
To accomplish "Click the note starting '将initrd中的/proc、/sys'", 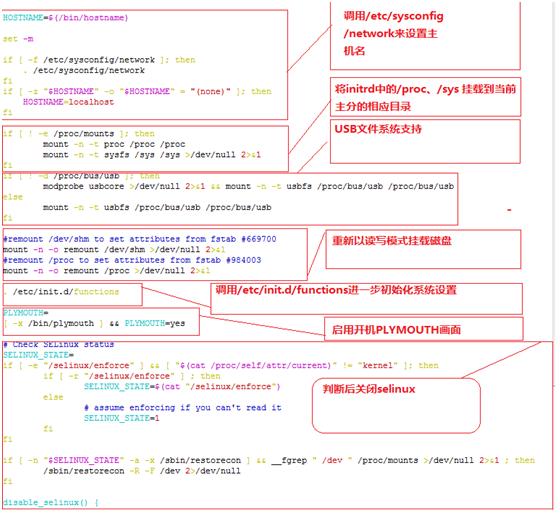I will (x=425, y=97).
